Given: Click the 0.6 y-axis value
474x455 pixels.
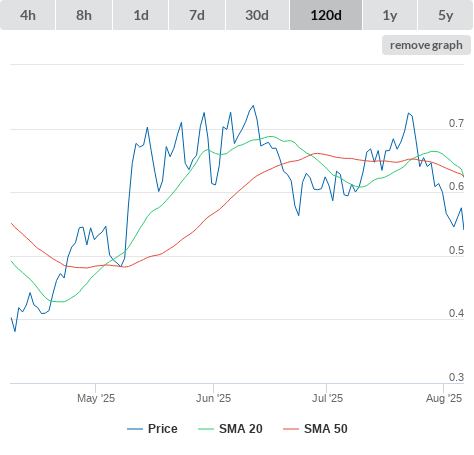Looking at the screenshot, I should pyautogui.click(x=456, y=186).
